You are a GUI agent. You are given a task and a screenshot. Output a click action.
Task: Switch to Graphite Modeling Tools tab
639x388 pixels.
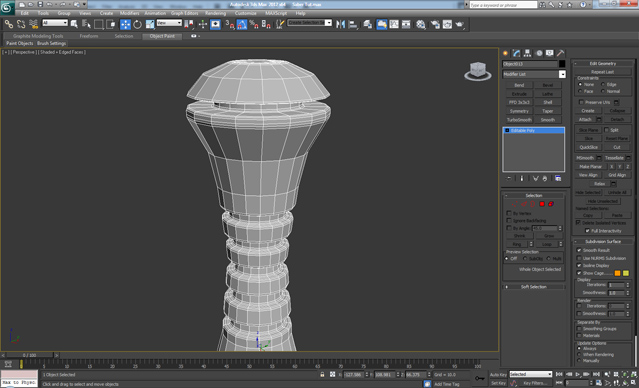pos(38,36)
